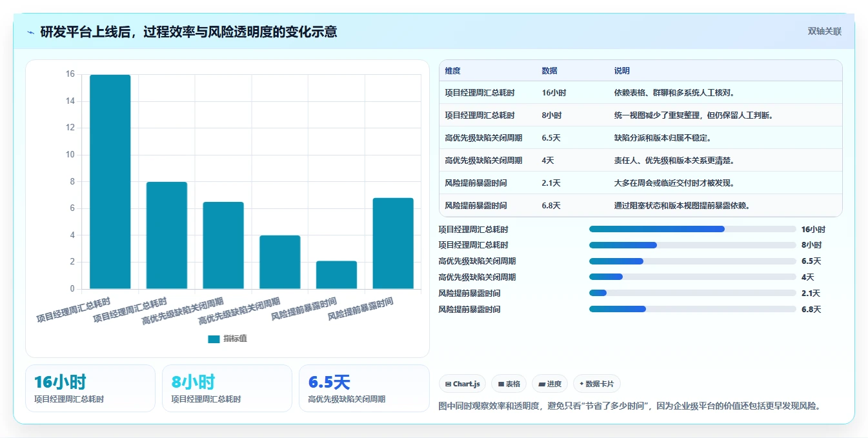Open the large 8小时 data card

(227, 388)
